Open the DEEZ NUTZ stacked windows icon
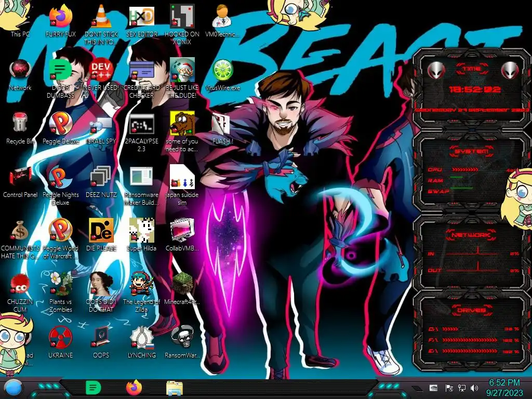532x399 pixels. [x=101, y=181]
